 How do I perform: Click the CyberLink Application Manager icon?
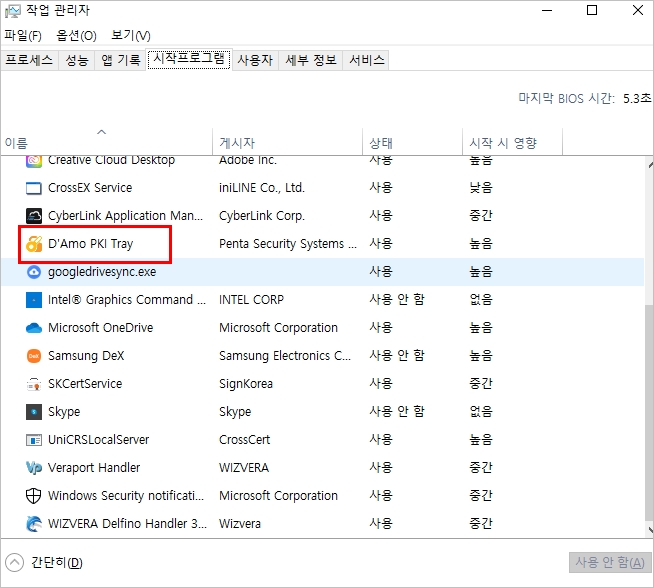[x=34, y=216]
